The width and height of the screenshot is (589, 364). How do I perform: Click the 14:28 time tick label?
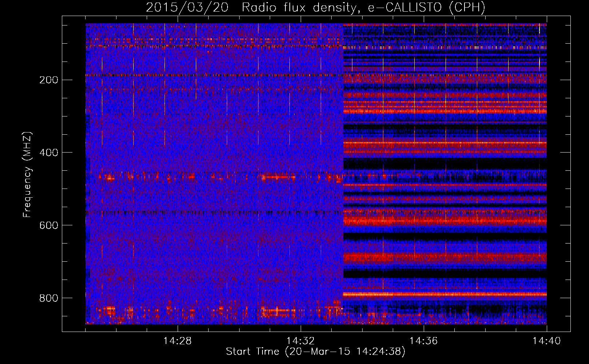[178, 341]
